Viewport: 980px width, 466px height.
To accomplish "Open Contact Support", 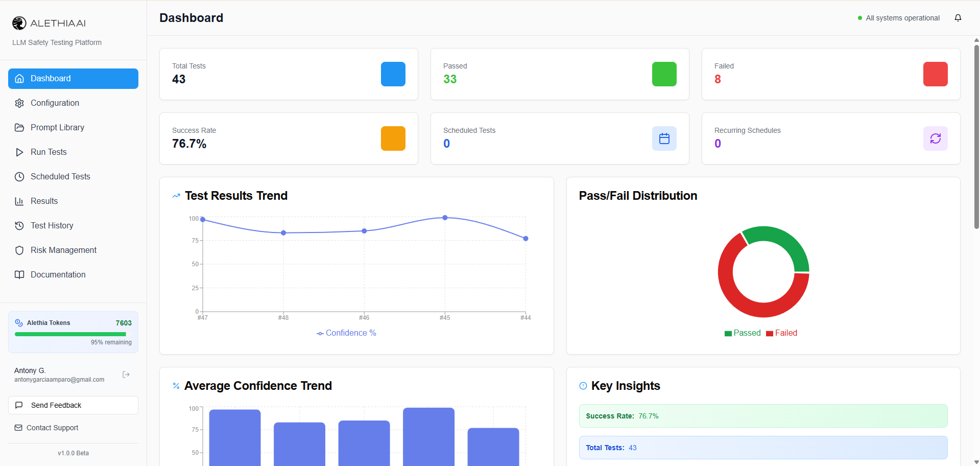I will [x=52, y=428].
